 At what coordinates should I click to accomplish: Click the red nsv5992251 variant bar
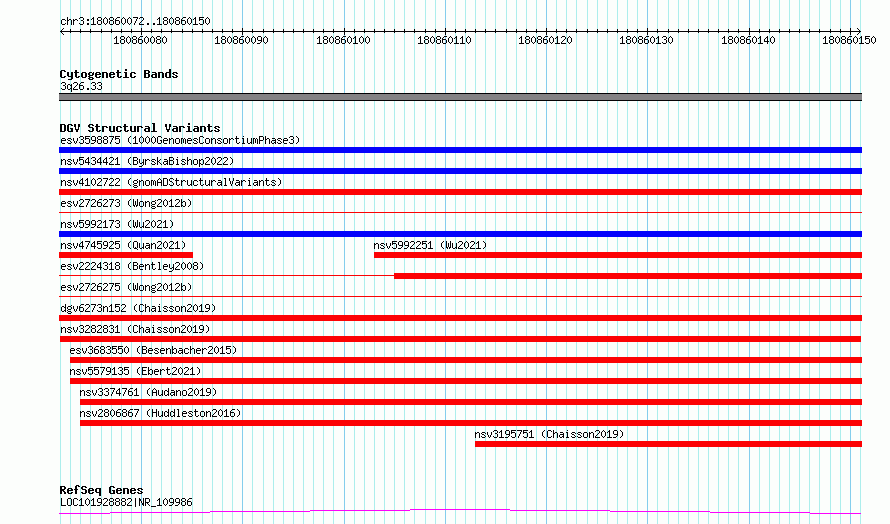click(618, 255)
